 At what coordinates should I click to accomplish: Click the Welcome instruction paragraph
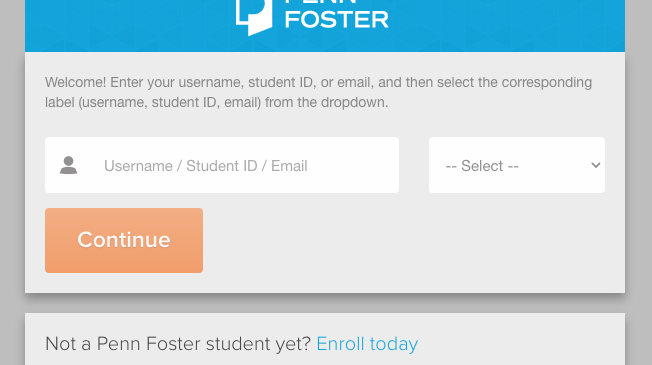coord(318,92)
